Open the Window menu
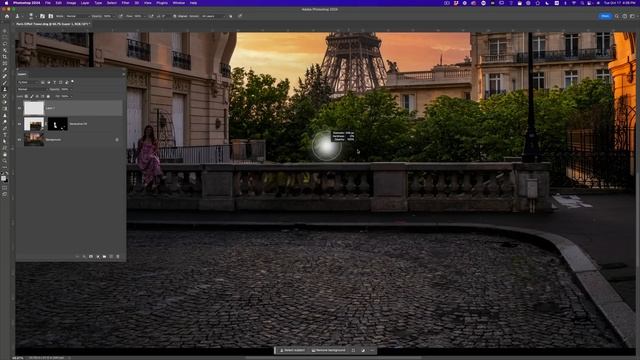Screen dimensions: 640x360 pyautogui.click(x=178, y=3)
